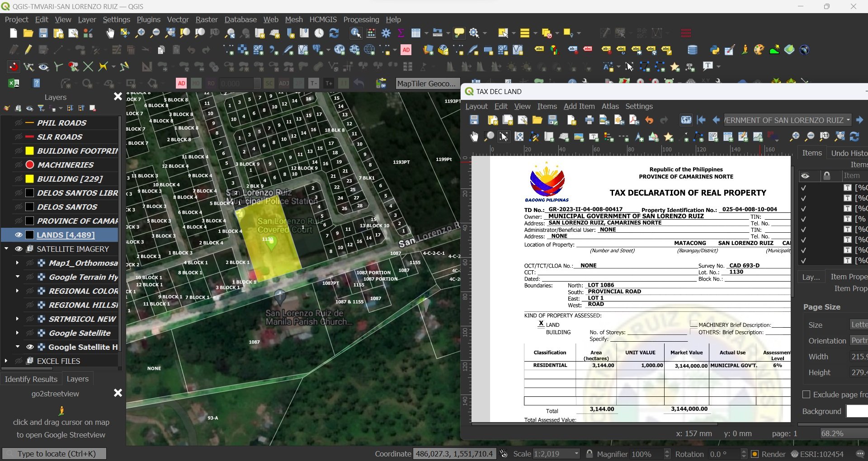Click the Type to locate search field
Screen dimensions: 868x461
click(x=54, y=454)
